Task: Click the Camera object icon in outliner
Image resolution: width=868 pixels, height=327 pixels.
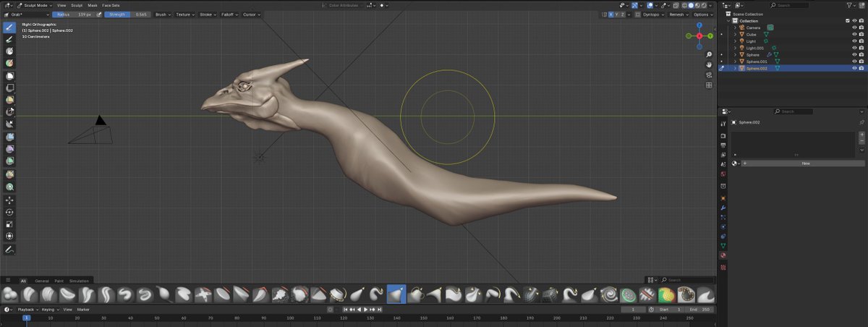Action: click(743, 27)
